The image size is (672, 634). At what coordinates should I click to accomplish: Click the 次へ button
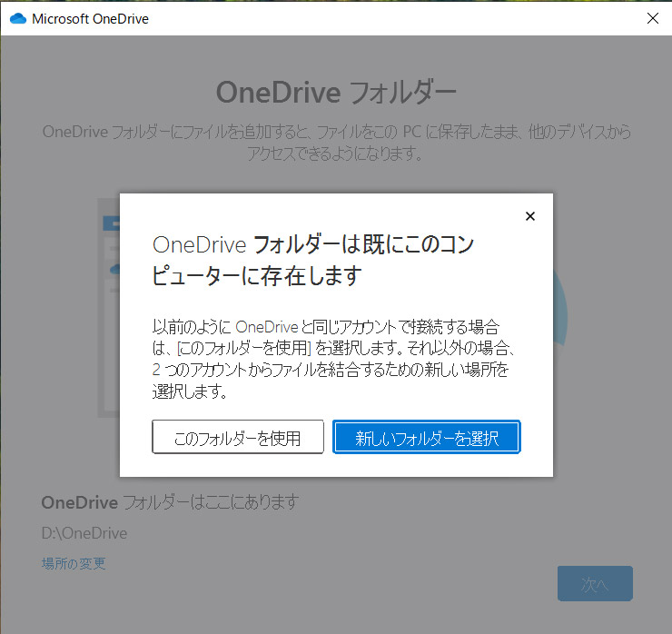(595, 584)
